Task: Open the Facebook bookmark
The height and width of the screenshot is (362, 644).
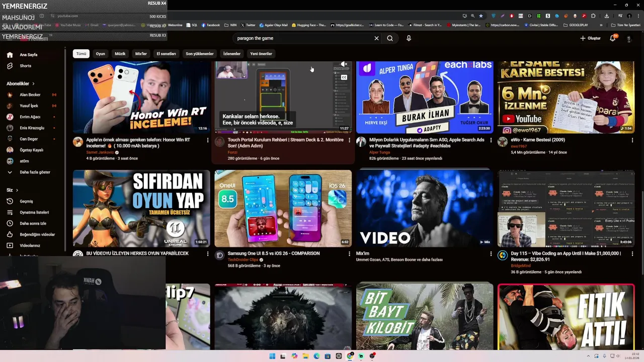Action: point(211,25)
